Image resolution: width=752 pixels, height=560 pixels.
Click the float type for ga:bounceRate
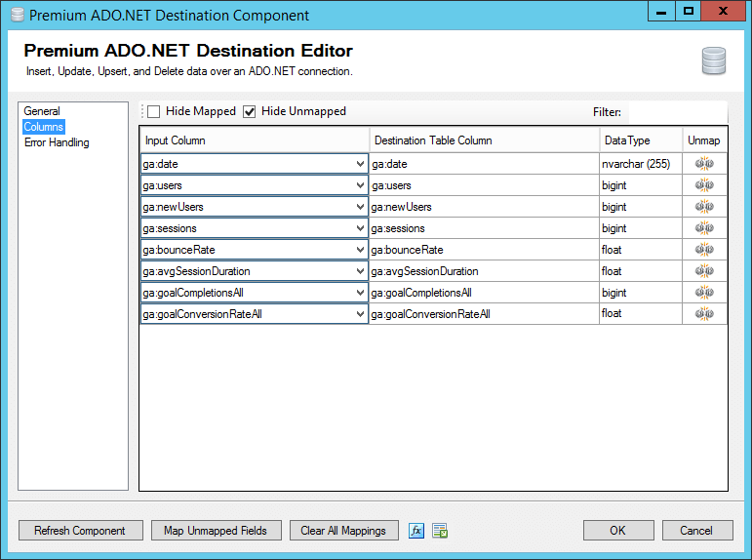tap(641, 250)
